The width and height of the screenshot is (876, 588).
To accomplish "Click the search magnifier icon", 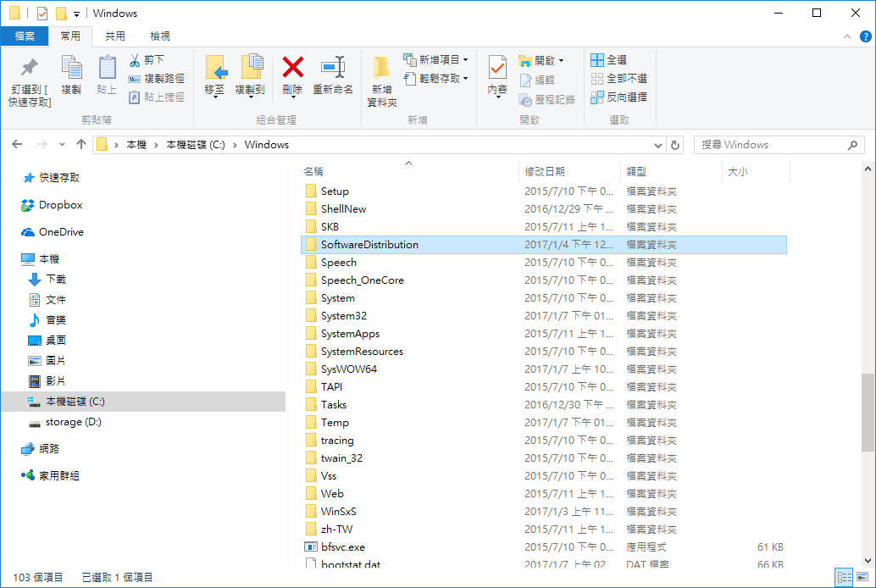I will coord(852,145).
